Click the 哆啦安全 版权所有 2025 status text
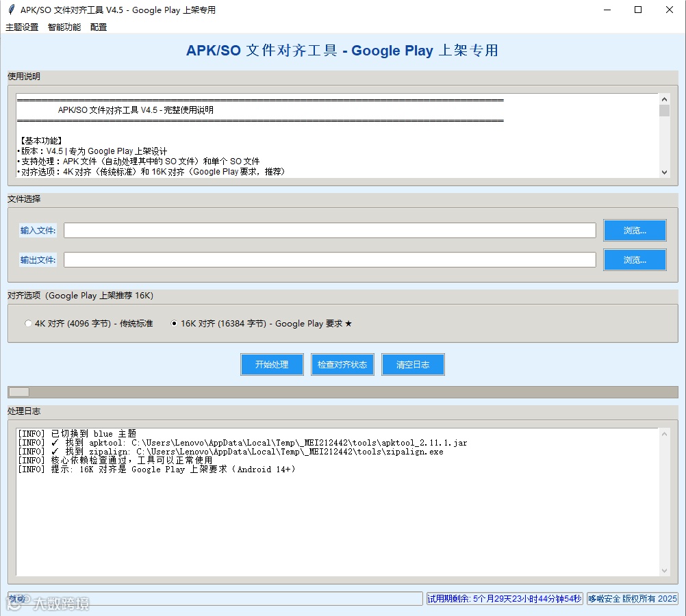Screen dimensions: 686x616 (x=632, y=598)
